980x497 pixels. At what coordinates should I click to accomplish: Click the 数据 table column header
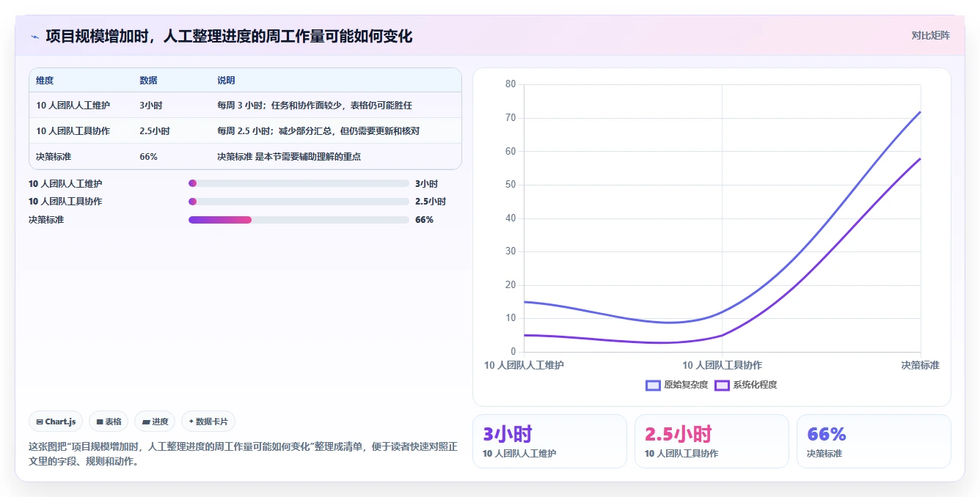[x=148, y=81]
